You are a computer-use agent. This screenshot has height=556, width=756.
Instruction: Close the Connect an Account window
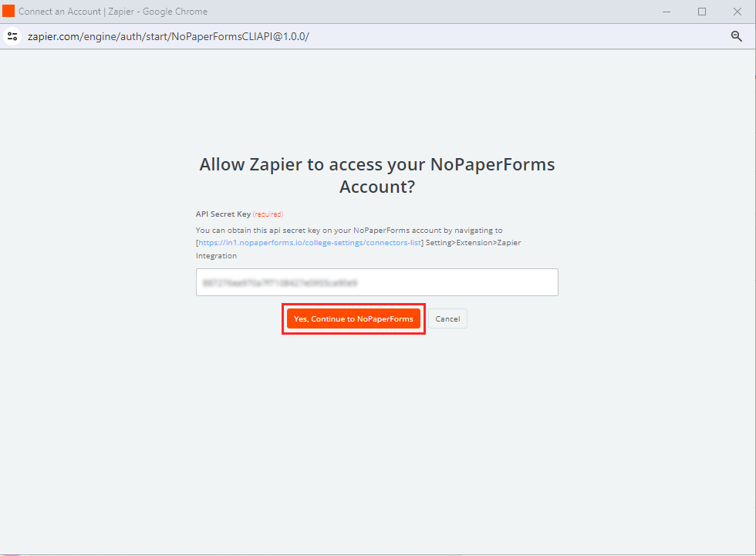737,12
